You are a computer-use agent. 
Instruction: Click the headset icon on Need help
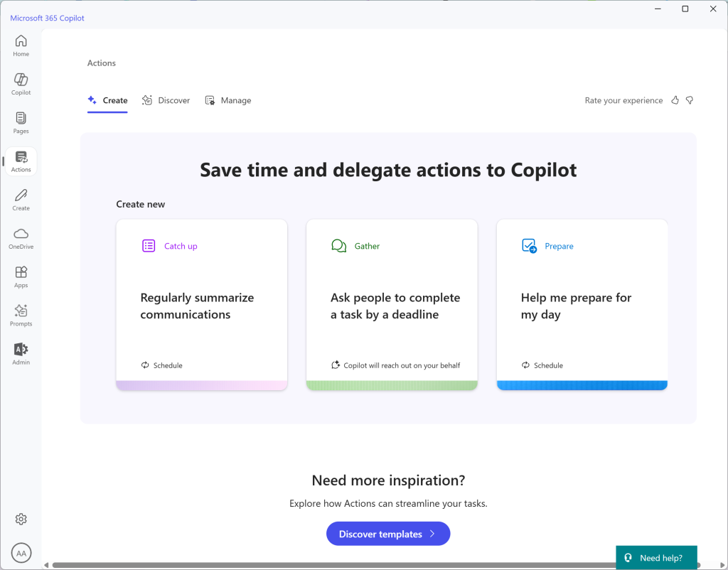pos(628,557)
